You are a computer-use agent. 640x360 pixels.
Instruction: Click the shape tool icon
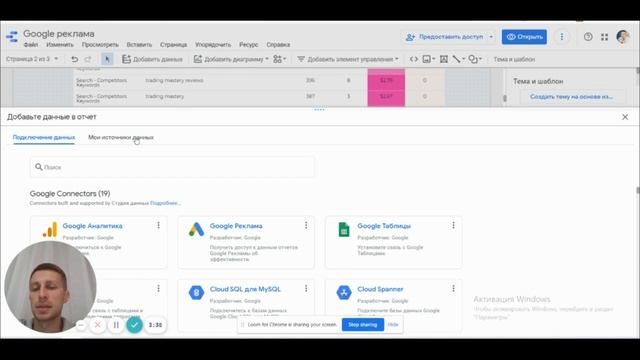tap(473, 59)
